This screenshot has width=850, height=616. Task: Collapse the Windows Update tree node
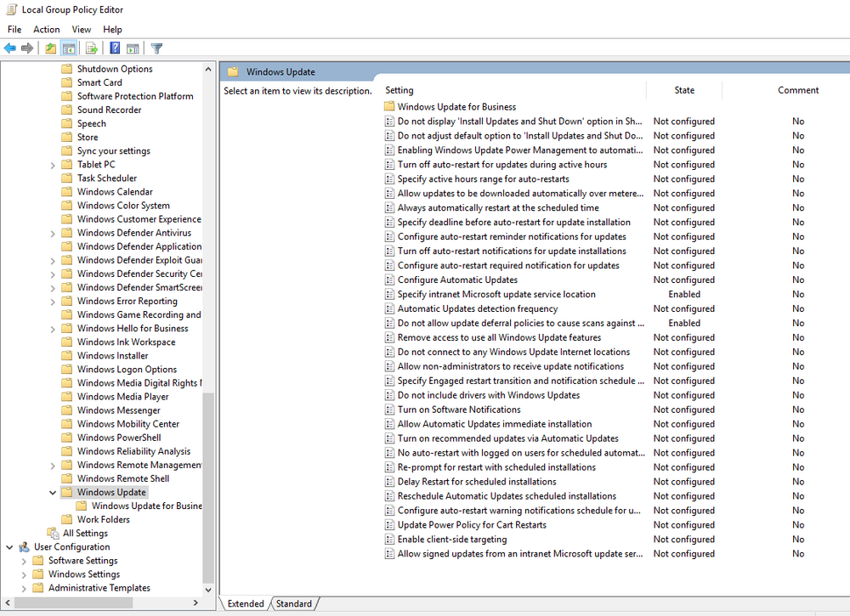53,493
